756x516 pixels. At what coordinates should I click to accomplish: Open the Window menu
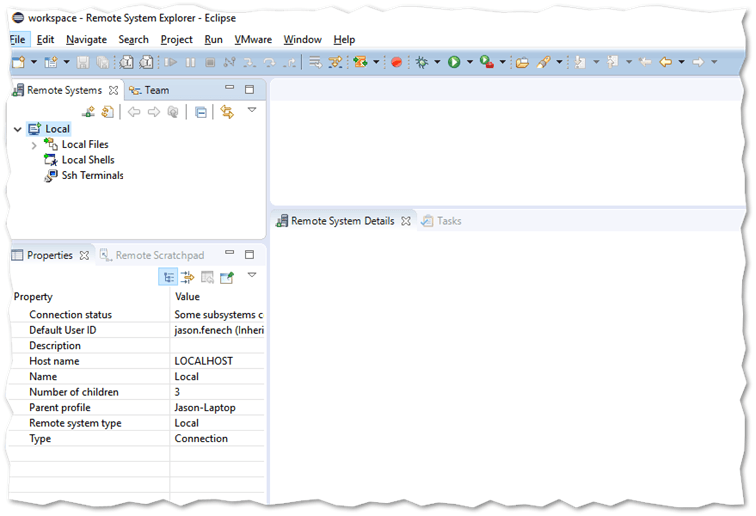coord(302,40)
